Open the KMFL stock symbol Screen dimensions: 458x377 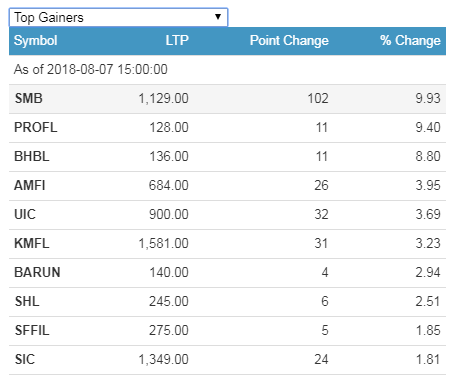pos(32,243)
